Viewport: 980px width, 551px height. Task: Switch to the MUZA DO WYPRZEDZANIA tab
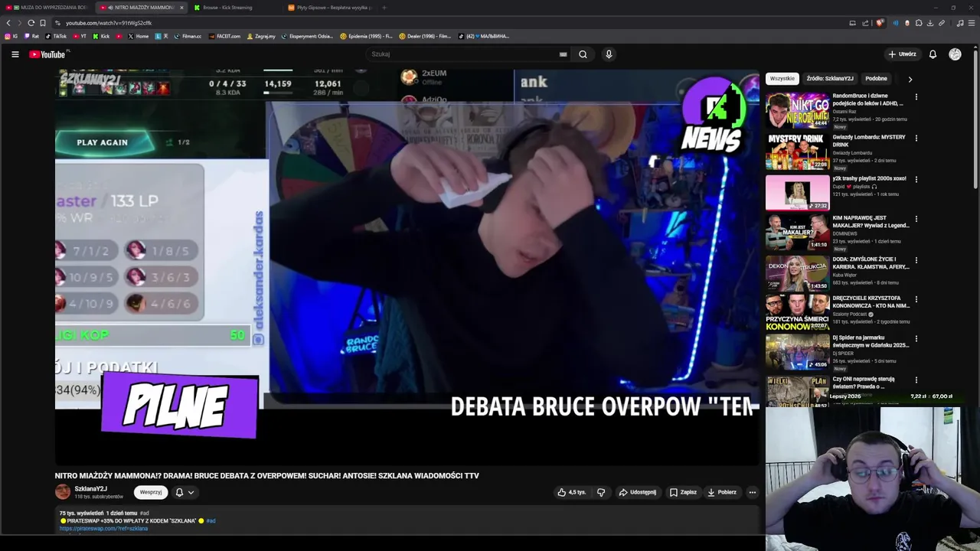(x=48, y=8)
